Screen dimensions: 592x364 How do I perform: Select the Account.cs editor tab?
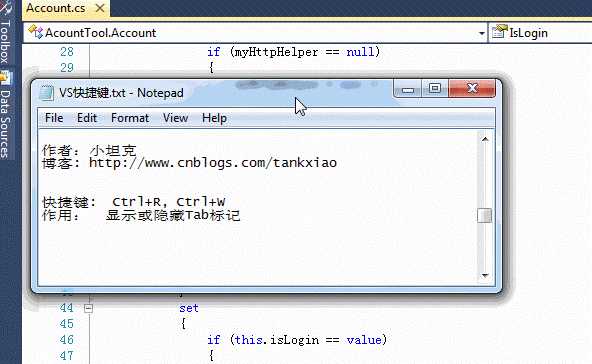(56, 8)
